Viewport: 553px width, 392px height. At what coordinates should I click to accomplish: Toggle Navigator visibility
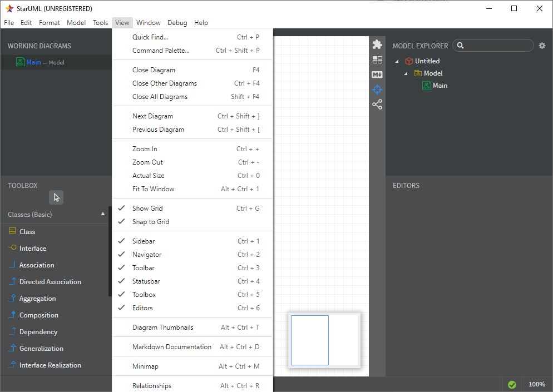pos(192,255)
